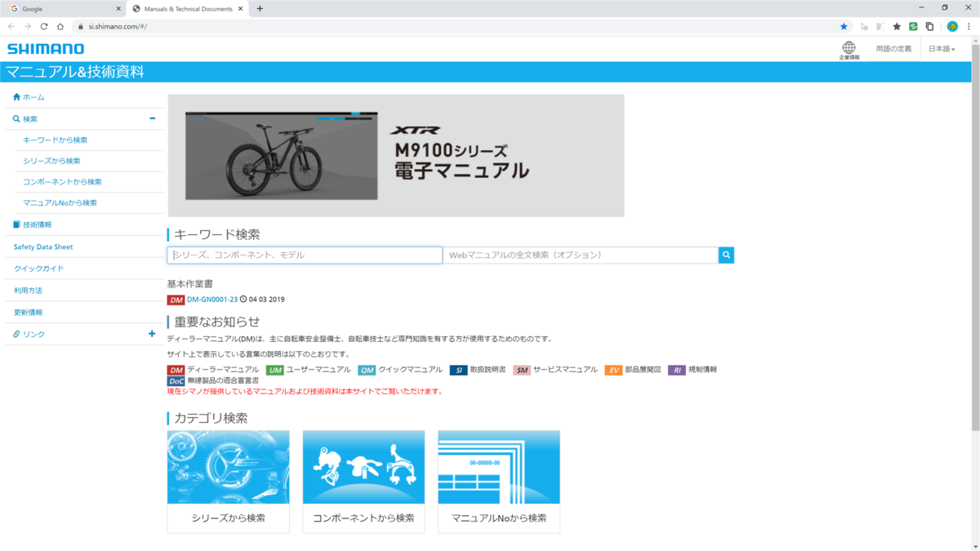Click the dark blue SI 取扱説明書 badge

click(x=459, y=370)
